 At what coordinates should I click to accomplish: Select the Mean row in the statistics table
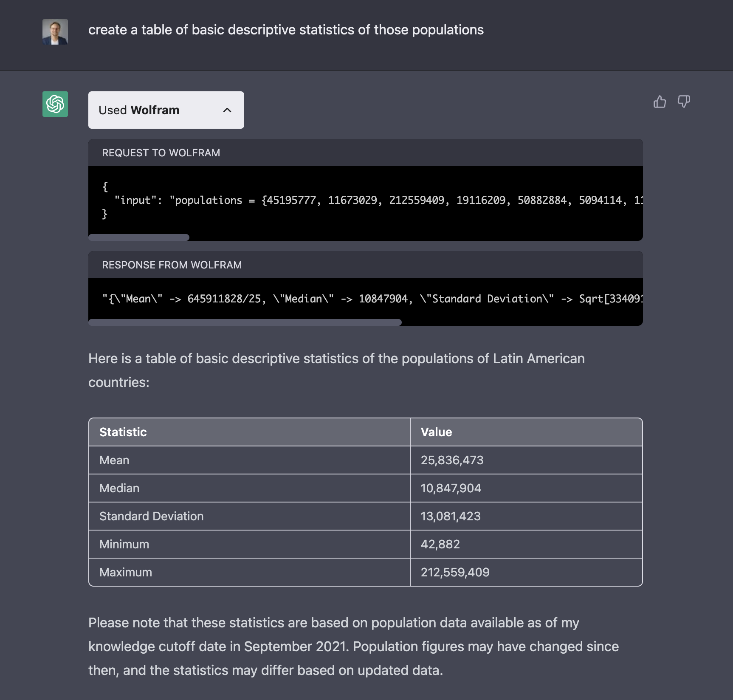(249, 460)
